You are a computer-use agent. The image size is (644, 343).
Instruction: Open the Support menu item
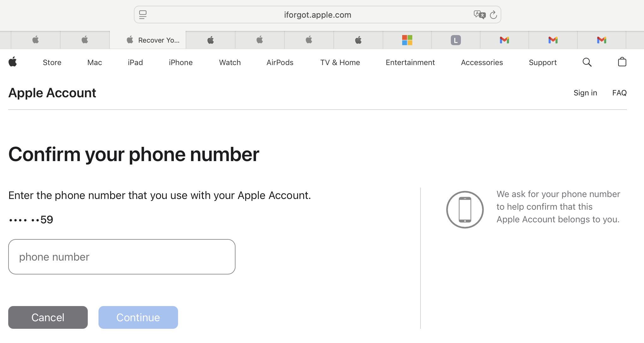542,63
